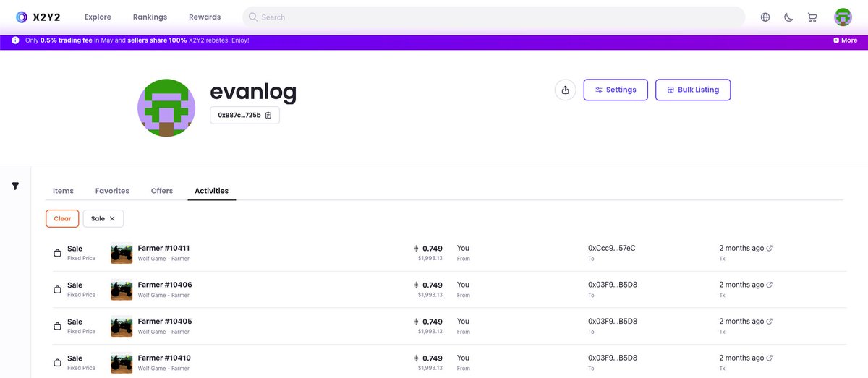
Task: Open the shopping cart icon
Action: [812, 17]
